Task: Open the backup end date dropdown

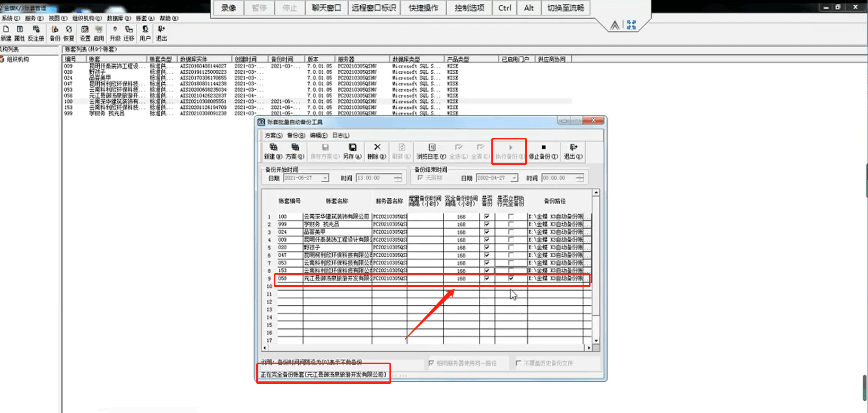Action: 514,178
